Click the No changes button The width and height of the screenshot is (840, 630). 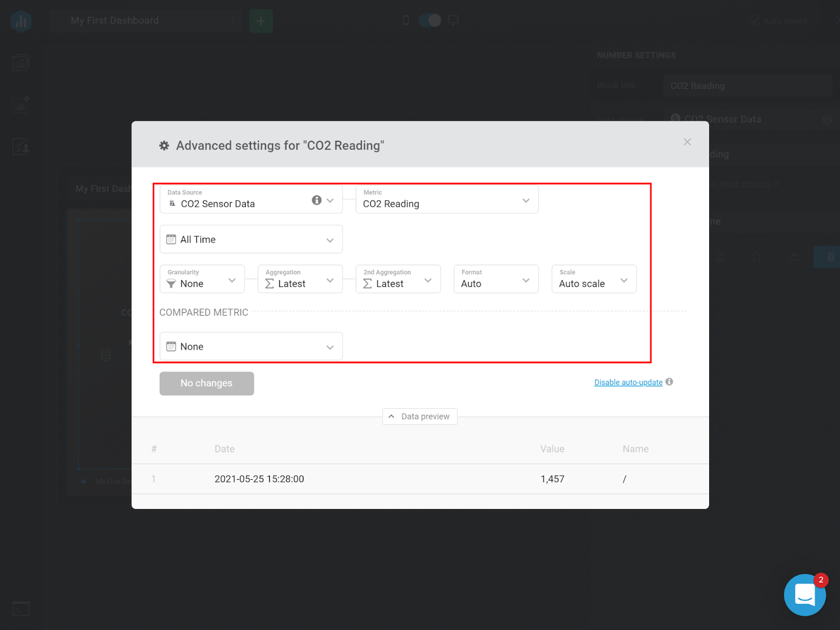click(x=206, y=383)
